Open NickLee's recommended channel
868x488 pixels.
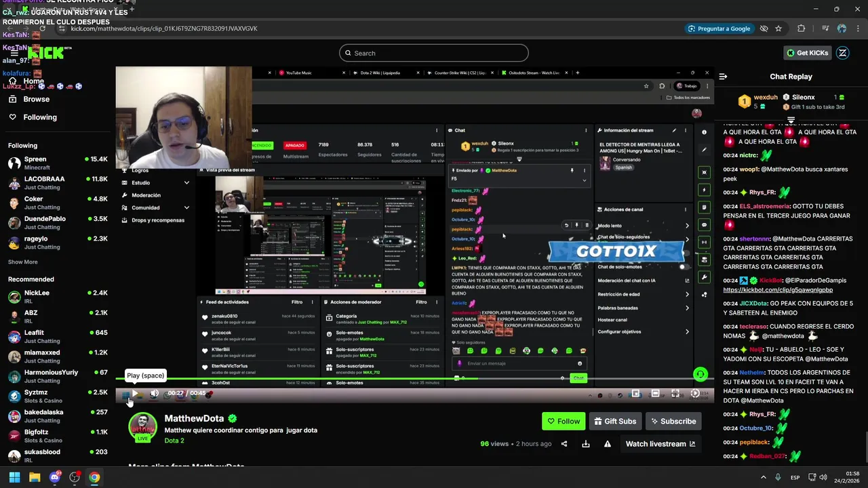(x=57, y=296)
